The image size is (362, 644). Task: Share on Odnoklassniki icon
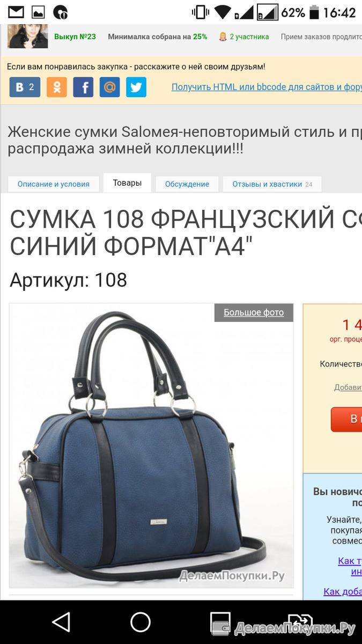point(57,87)
